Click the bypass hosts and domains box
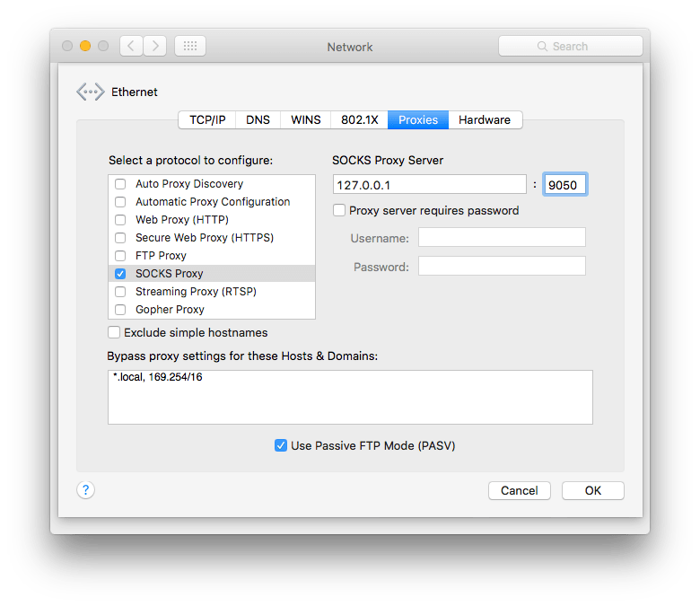Screen dimensions: 700x606 pyautogui.click(x=350, y=397)
